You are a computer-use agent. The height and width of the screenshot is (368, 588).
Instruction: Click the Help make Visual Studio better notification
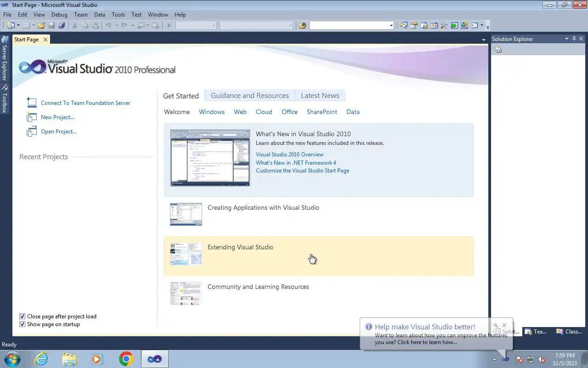click(x=436, y=334)
